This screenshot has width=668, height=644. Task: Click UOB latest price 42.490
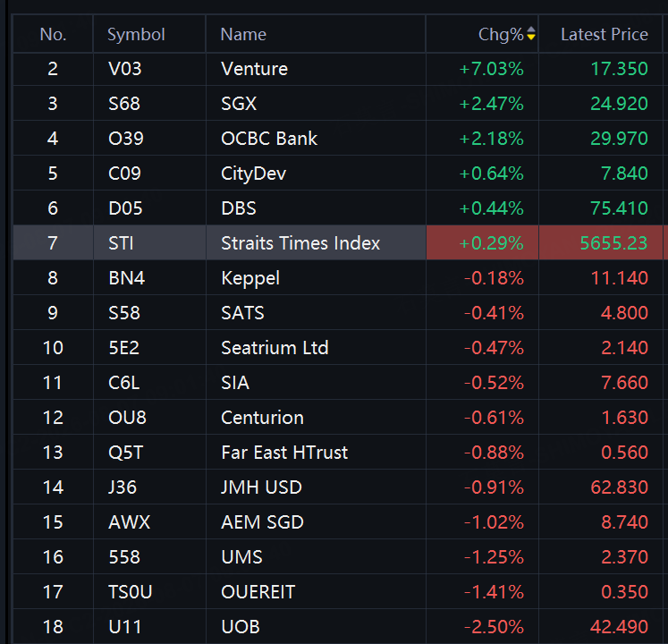pos(619,627)
